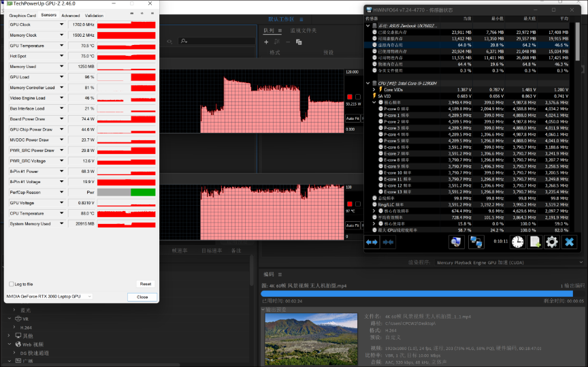This screenshot has width=588, height=367.
Task: Open HWiNFO settings gear icon
Action: pos(552,242)
